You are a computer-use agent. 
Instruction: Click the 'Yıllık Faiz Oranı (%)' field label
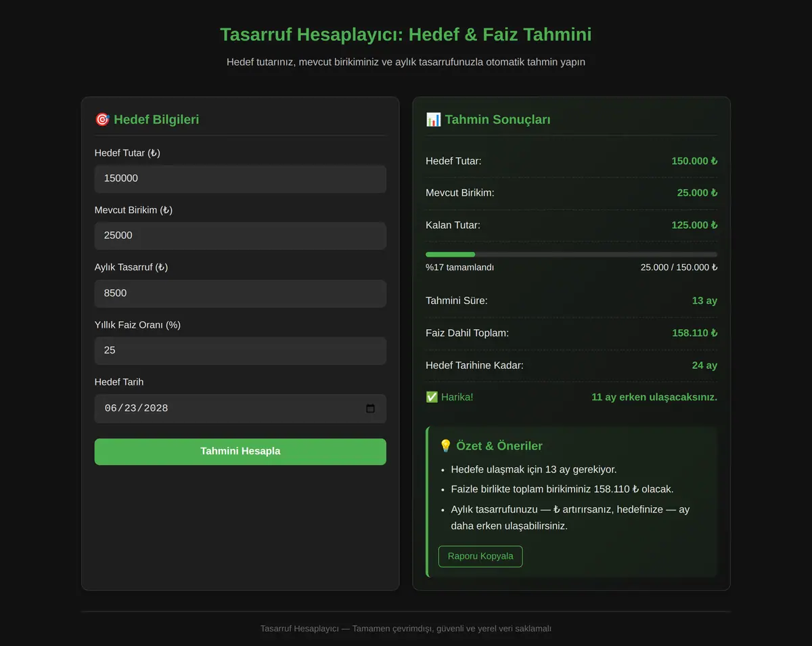click(x=137, y=325)
